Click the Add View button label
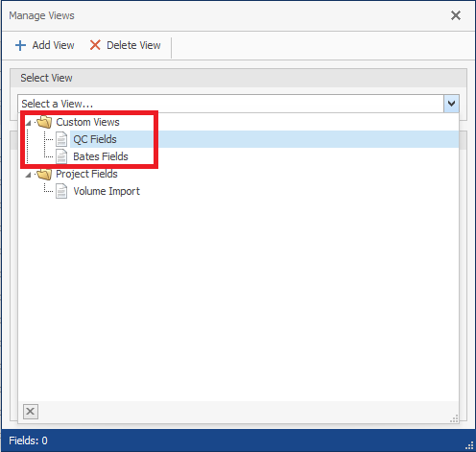Screen dimensions: 476x452 53,45
